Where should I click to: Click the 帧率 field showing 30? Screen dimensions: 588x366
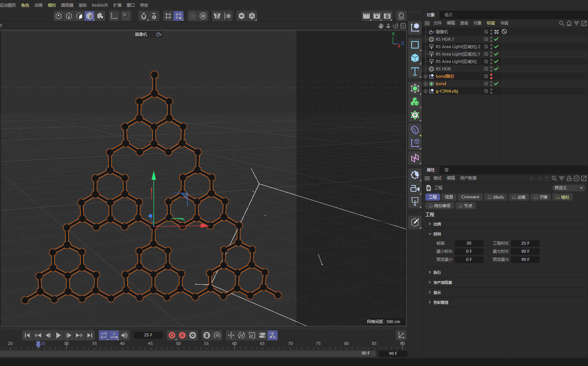(469, 244)
